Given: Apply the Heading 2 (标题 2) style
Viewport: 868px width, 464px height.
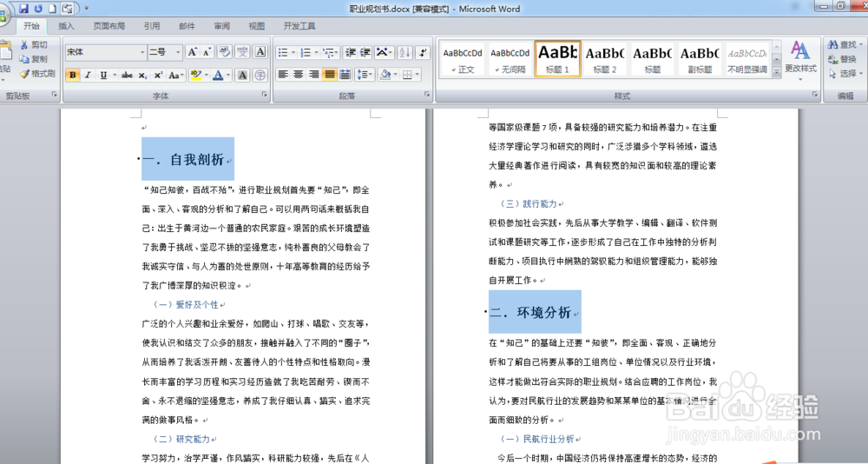Looking at the screenshot, I should pos(604,59).
